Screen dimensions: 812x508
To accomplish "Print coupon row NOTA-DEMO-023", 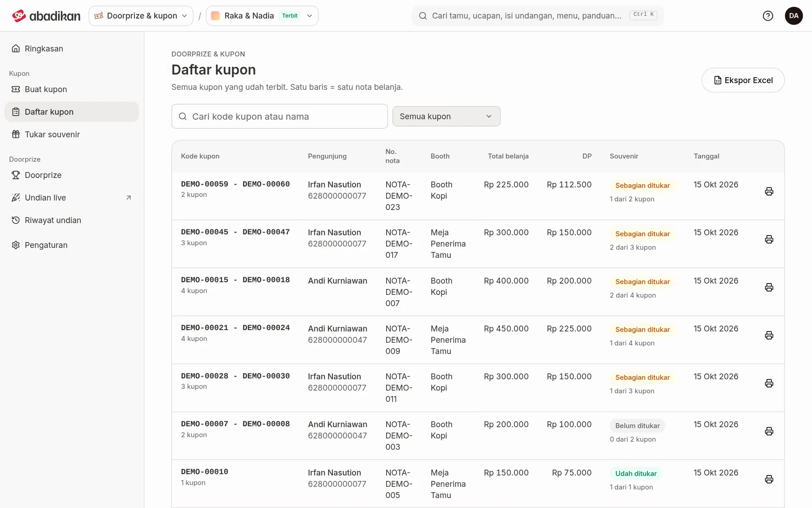I will tap(769, 191).
